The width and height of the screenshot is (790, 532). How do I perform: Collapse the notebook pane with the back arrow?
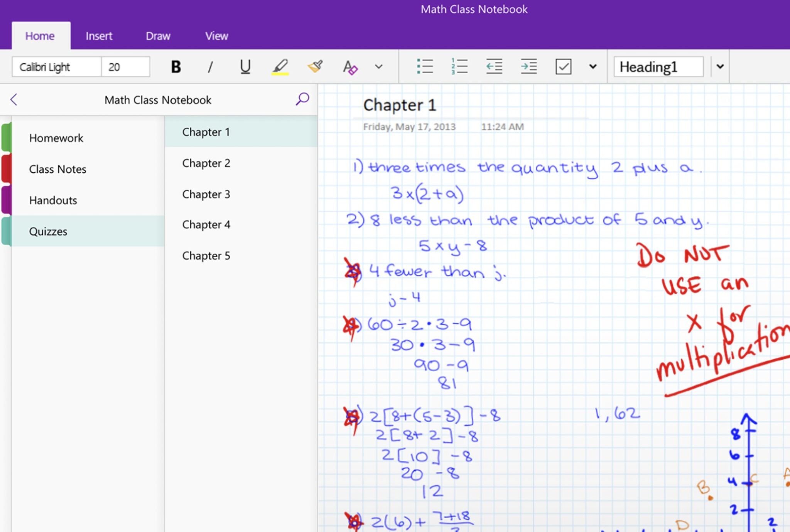point(14,99)
